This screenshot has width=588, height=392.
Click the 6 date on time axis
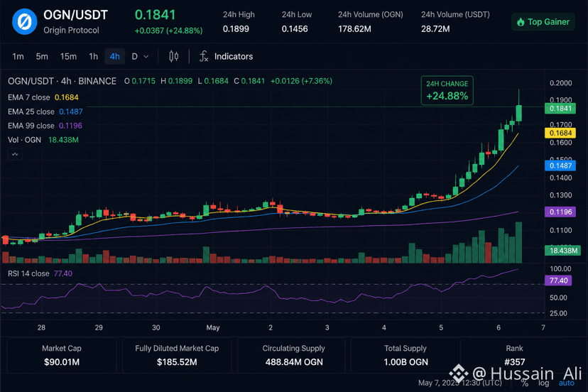(x=499, y=328)
